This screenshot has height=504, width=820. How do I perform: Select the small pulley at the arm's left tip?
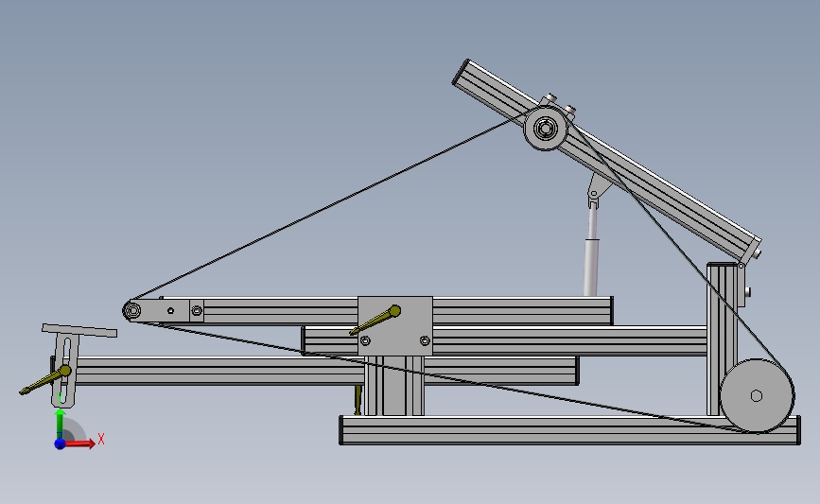click(131, 311)
